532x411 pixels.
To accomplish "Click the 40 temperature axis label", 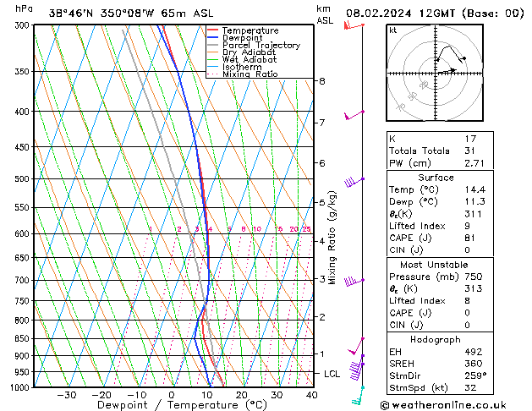I will [x=311, y=395].
